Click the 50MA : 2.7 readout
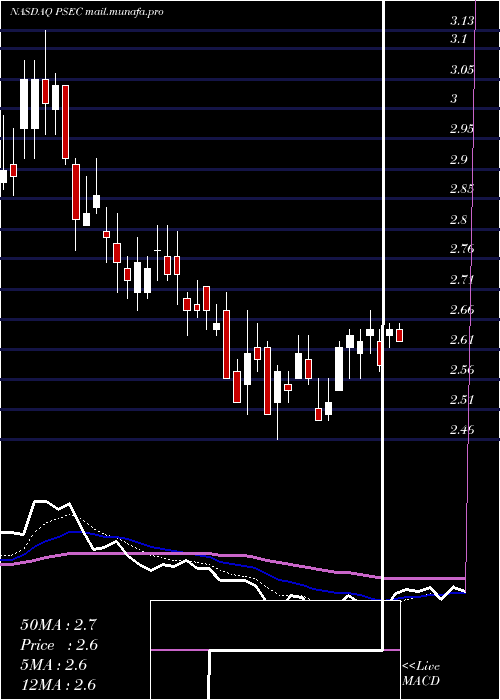The image size is (500, 700). tap(58, 625)
